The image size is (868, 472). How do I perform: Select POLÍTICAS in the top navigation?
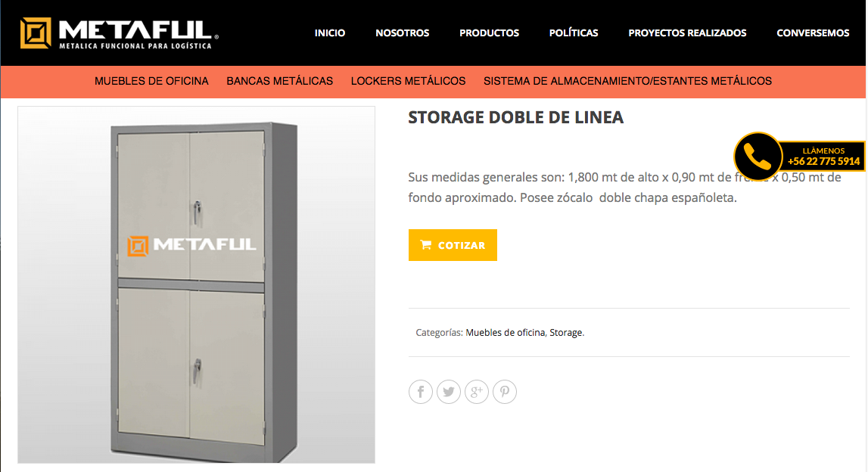[574, 33]
